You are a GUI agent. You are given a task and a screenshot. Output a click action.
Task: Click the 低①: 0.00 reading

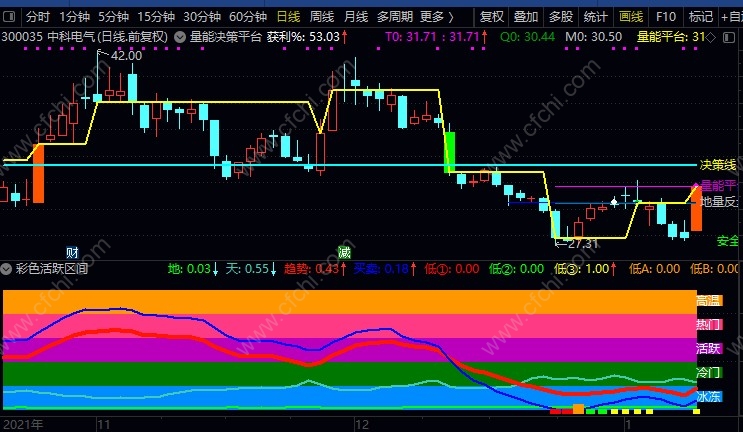coord(452,269)
